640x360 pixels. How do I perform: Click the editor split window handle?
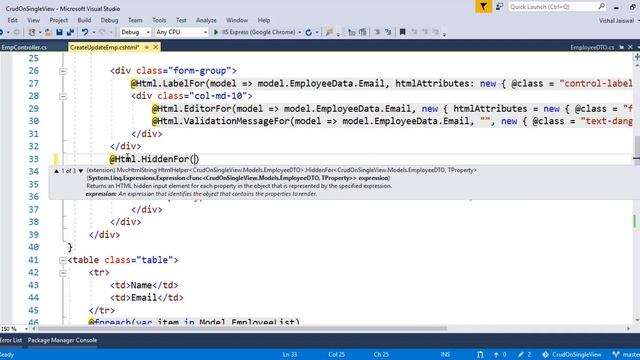637,57
